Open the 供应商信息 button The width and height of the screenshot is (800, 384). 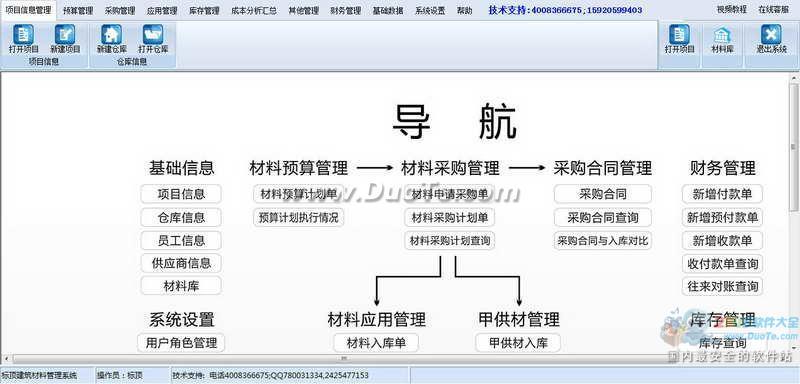181,263
